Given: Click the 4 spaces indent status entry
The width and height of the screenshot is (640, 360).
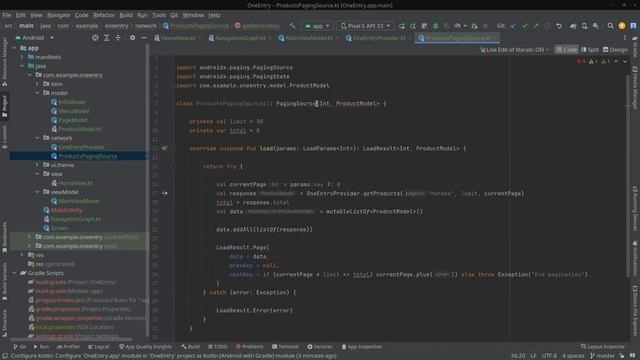Looking at the screenshot, I should [x=573, y=356].
